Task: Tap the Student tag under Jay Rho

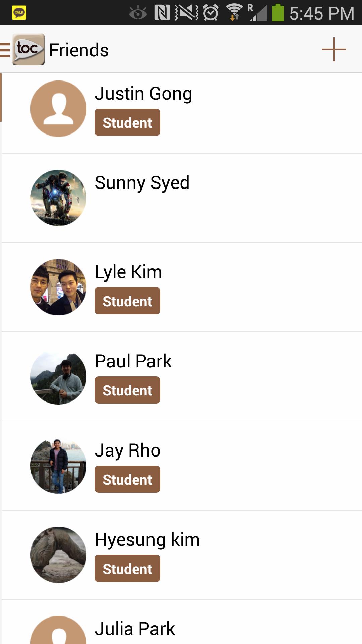Action: (127, 479)
